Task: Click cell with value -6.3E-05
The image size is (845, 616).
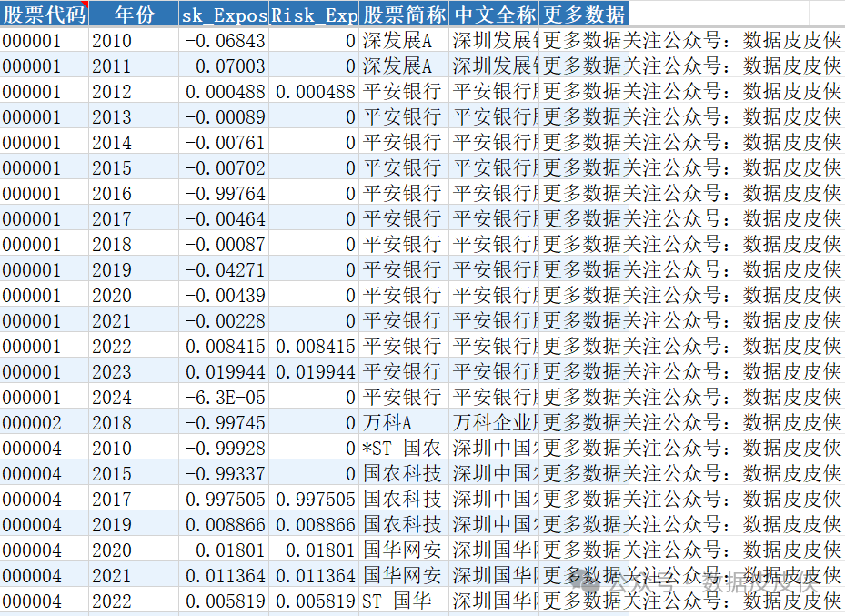Action: click(x=224, y=398)
